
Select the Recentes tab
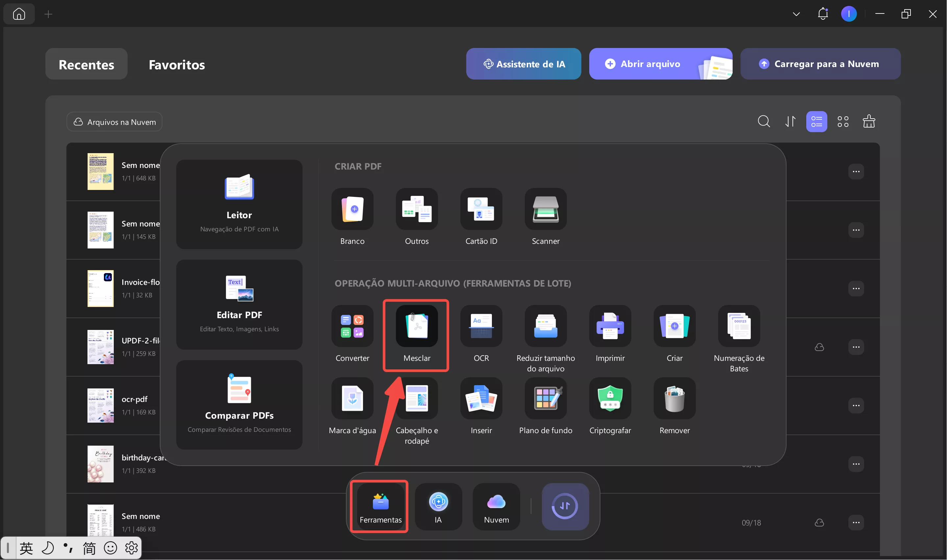(86, 64)
